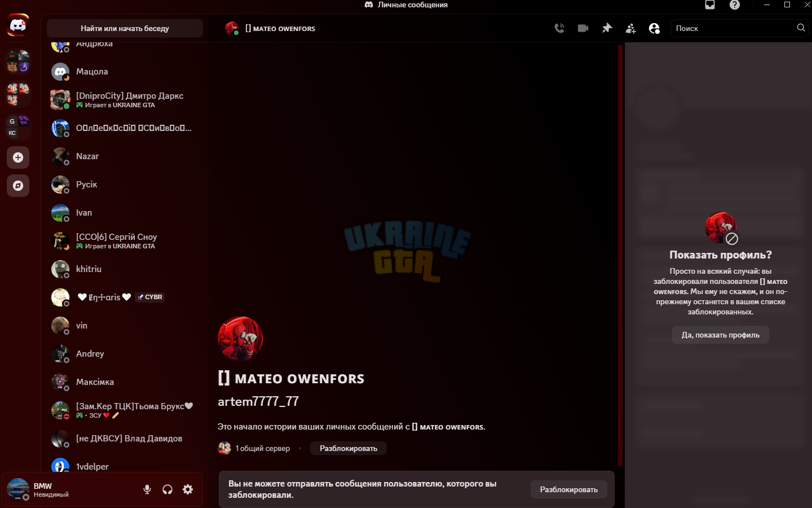
Task: Click the "Да, показать профиль" button
Action: point(721,335)
